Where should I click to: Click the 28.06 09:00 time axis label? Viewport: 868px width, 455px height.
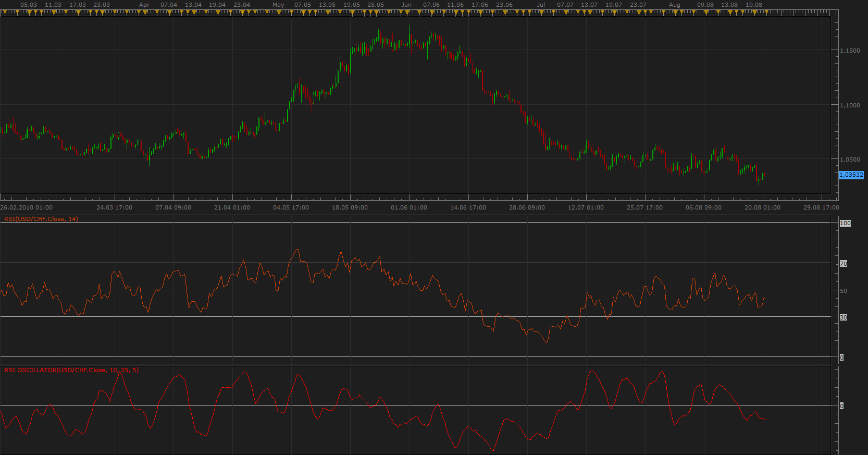527,207
